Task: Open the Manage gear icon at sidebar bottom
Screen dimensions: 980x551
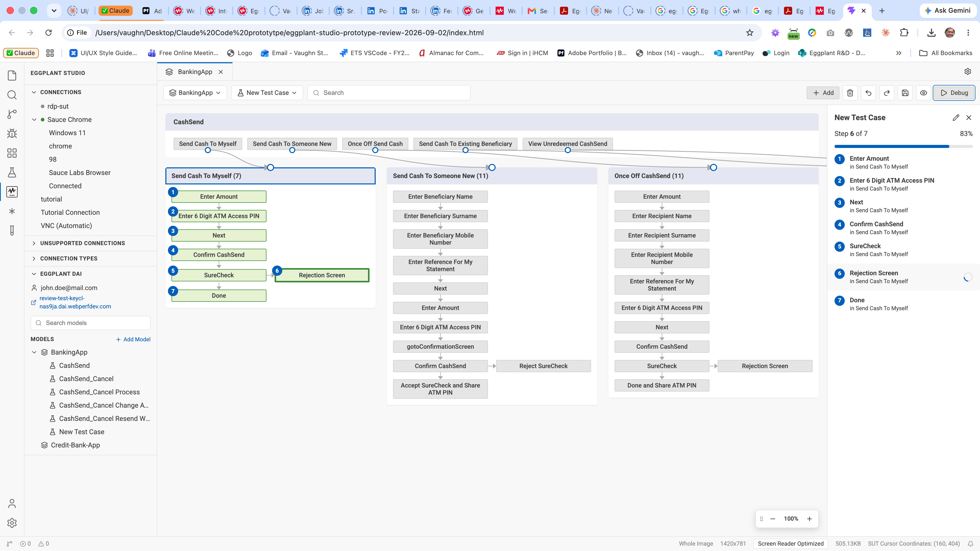Action: pos(12,523)
